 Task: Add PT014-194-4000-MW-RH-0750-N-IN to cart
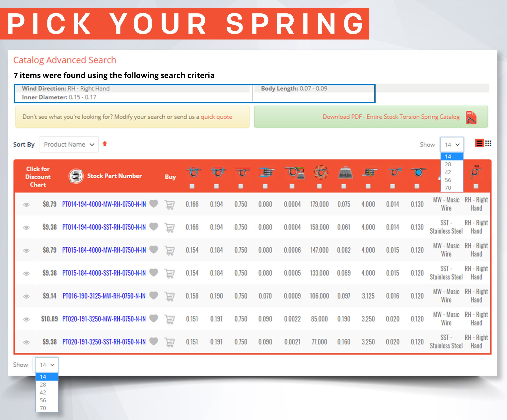tap(170, 204)
